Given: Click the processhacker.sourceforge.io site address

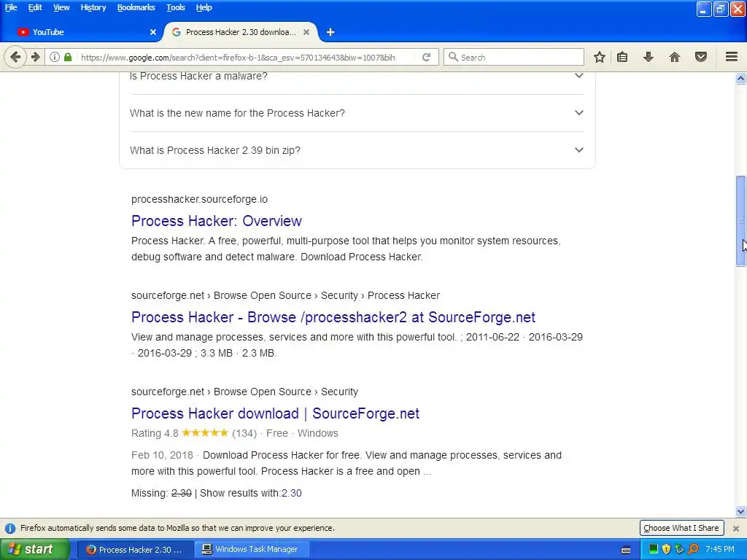Looking at the screenshot, I should (x=199, y=199).
